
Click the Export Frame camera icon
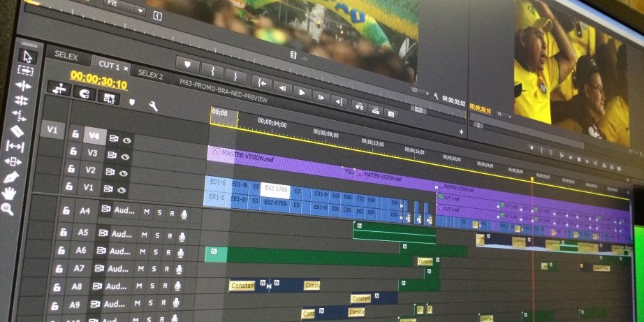point(391,112)
